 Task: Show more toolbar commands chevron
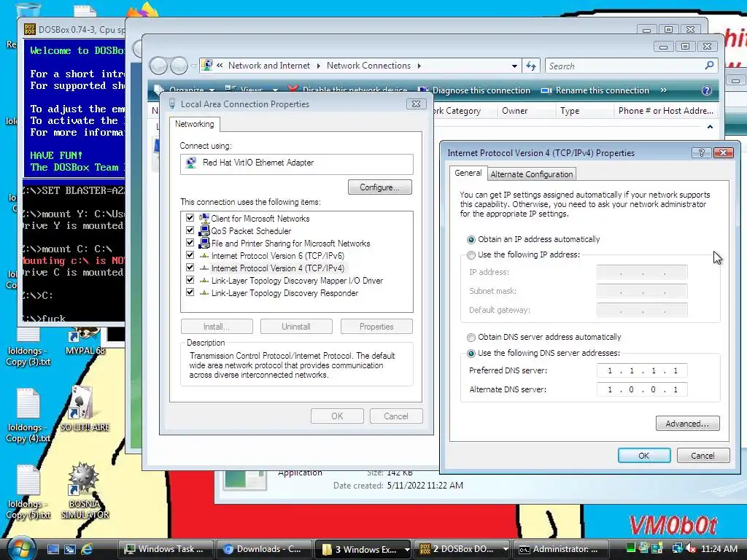[x=664, y=90]
